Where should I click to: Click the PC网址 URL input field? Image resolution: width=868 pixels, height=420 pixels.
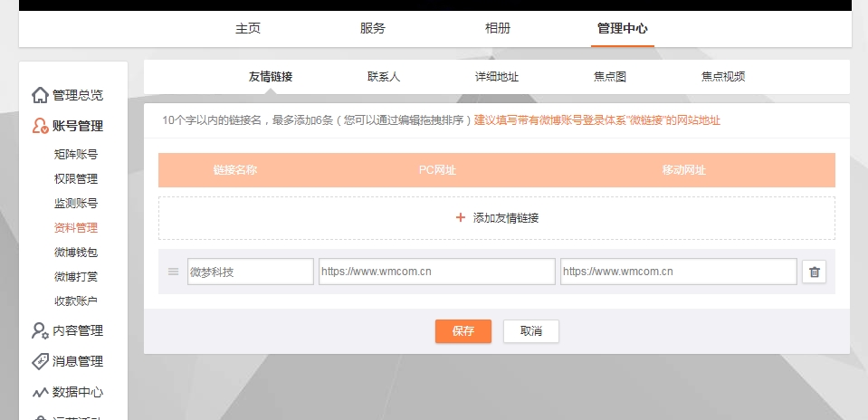(x=436, y=272)
